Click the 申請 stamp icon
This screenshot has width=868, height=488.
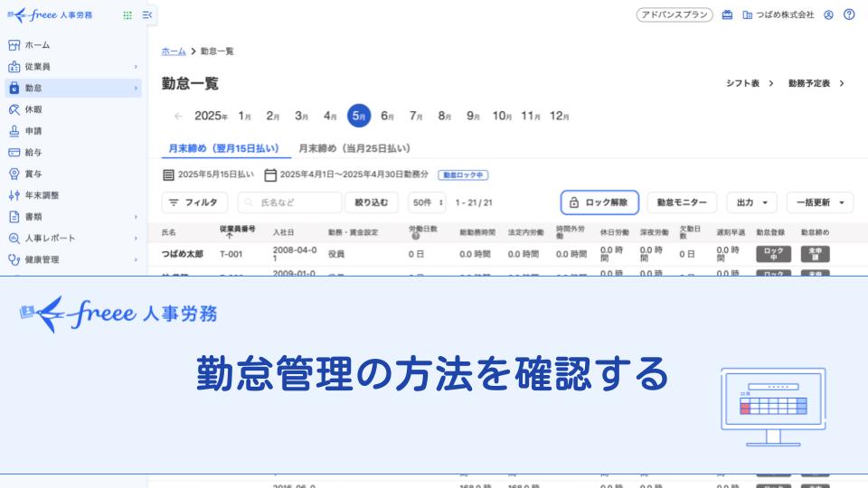point(14,131)
